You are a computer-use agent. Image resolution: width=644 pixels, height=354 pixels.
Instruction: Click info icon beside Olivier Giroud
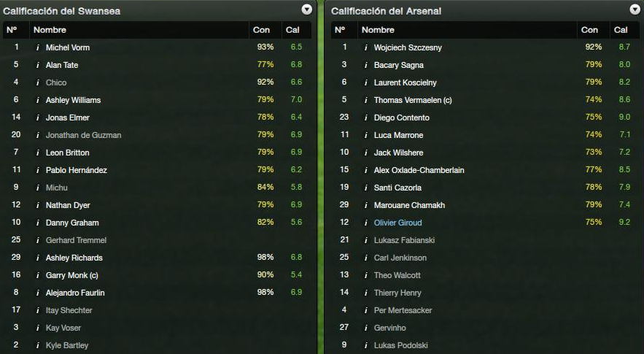(x=366, y=223)
